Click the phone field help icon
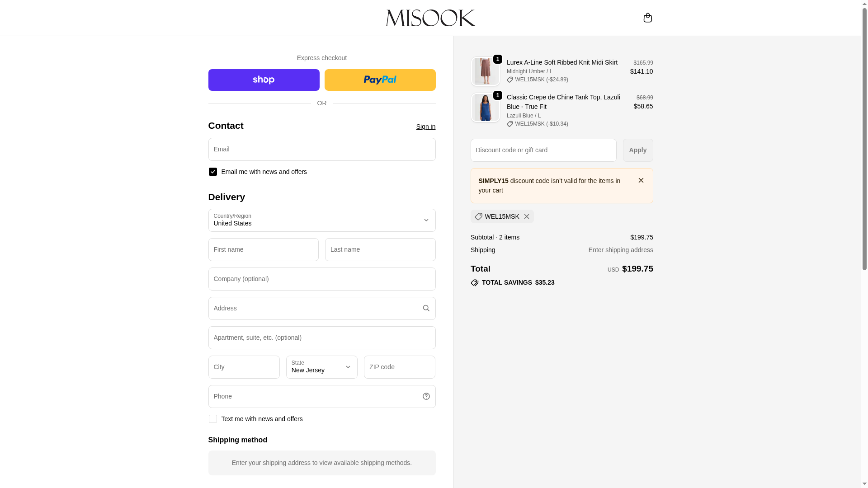This screenshot has width=868, height=488. point(426,396)
